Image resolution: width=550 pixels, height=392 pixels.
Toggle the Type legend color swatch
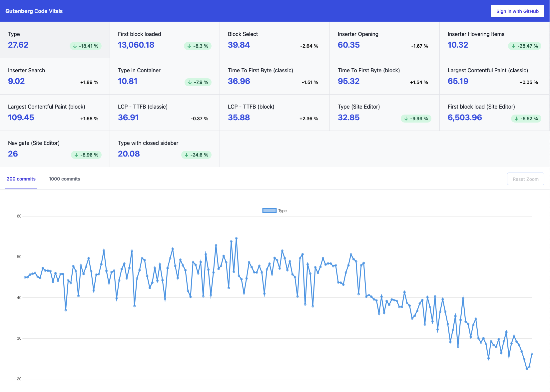(x=270, y=210)
